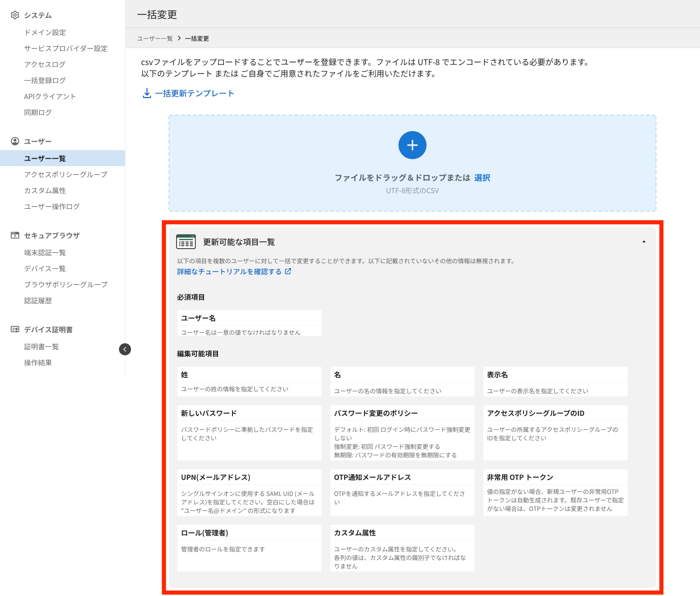The width and height of the screenshot is (700, 596).
Task: Click the カスタム属性 field card
Action: click(x=402, y=548)
